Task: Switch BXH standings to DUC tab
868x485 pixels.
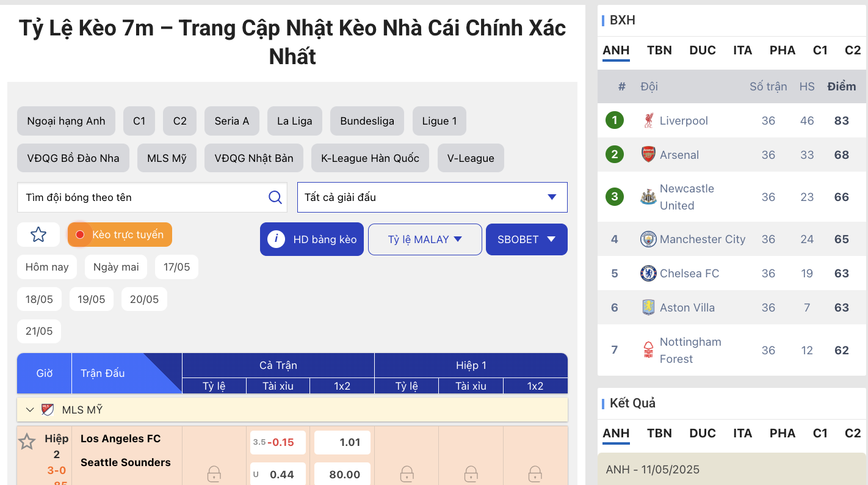Action: click(x=703, y=51)
